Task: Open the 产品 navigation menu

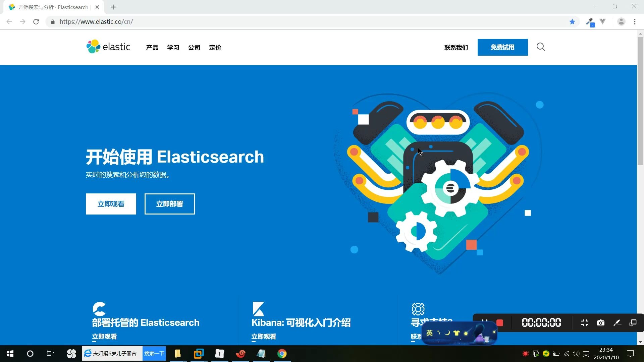Action: 152,48
